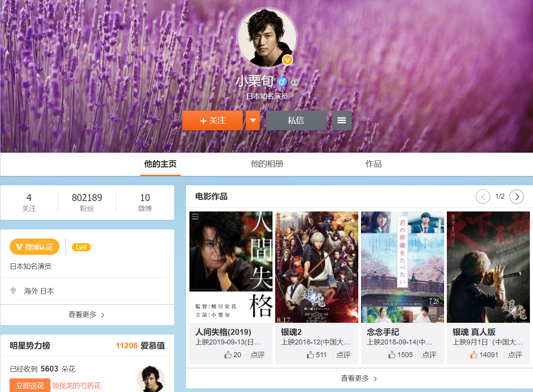Like 银魂 真人版 with thumbs-up icon
Viewport: 533px width, 392px height.
pyautogui.click(x=474, y=355)
